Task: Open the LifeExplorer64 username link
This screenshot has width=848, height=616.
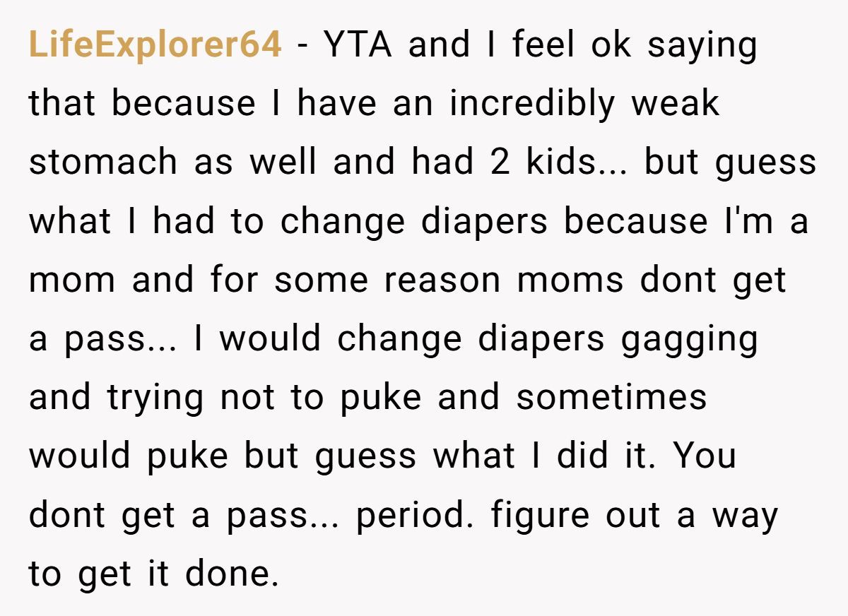Action: [155, 46]
